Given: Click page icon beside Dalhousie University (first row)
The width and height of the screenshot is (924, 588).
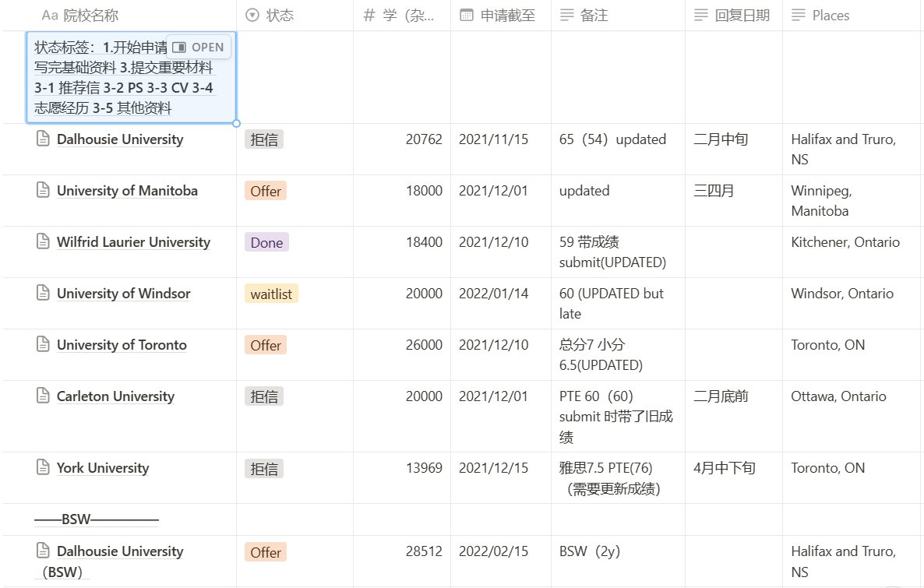Looking at the screenshot, I should [43, 139].
